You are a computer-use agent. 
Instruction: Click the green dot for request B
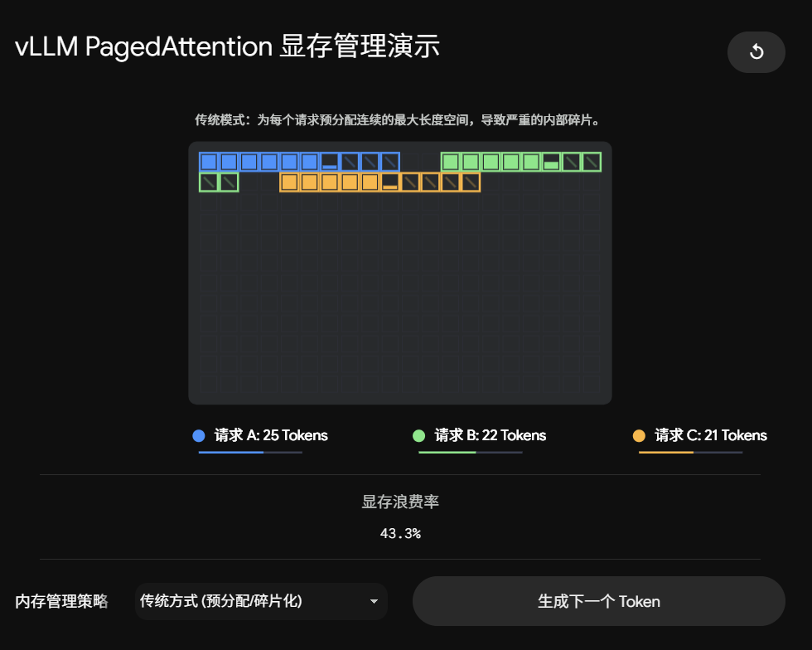418,436
